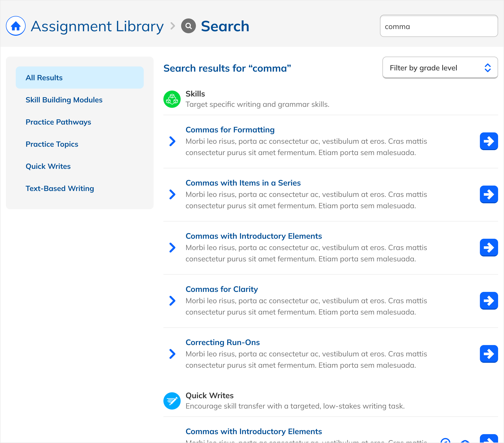Expand the Commas for Formatting chevron

(x=172, y=141)
